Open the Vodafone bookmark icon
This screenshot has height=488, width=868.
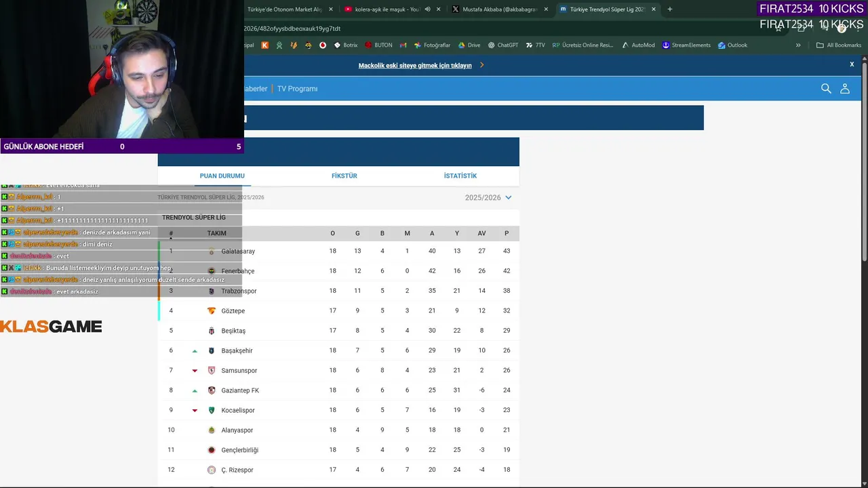tap(323, 45)
